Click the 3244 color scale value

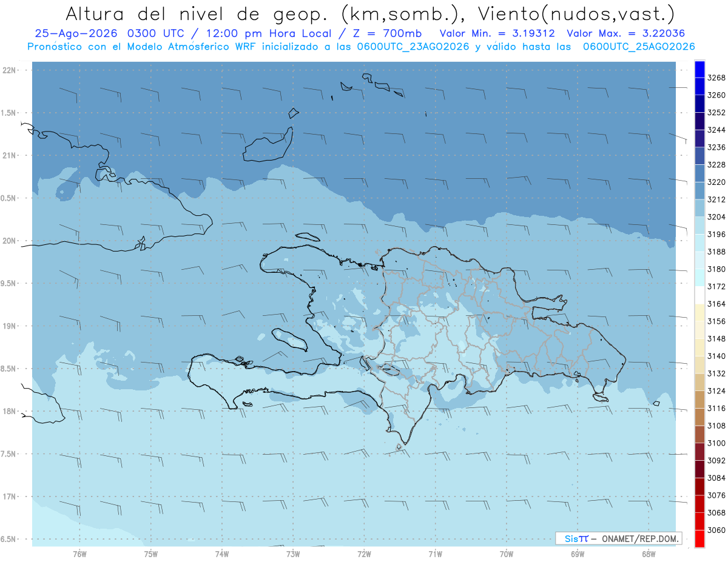coord(716,130)
